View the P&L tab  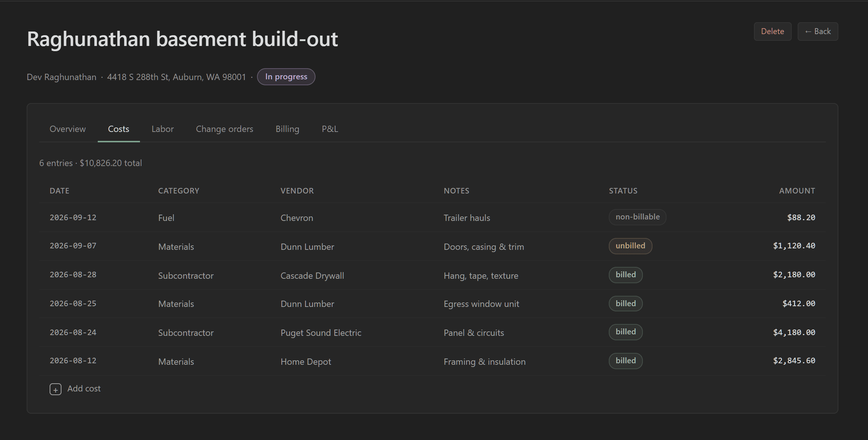click(x=330, y=129)
